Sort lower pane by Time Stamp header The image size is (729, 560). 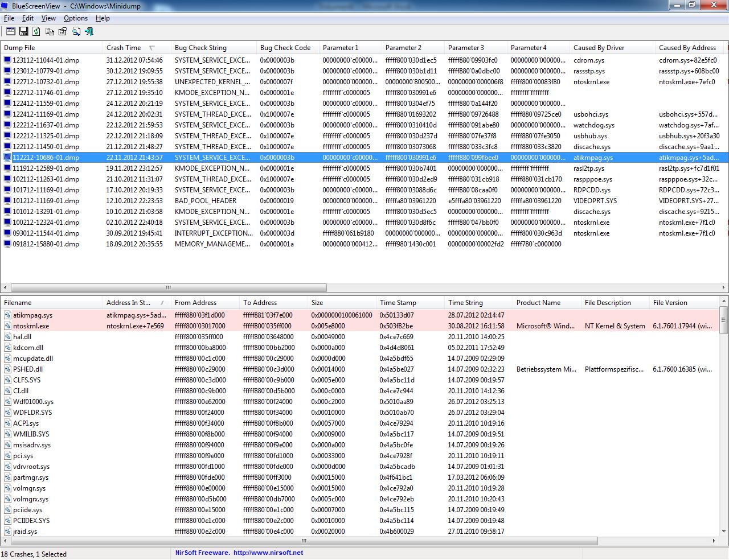click(x=410, y=303)
